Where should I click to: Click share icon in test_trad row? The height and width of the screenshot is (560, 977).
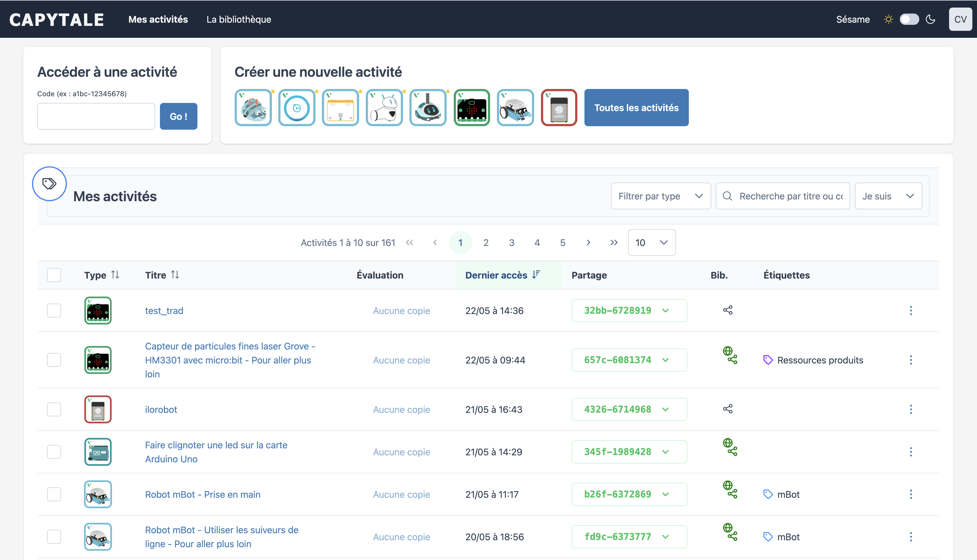pyautogui.click(x=727, y=310)
